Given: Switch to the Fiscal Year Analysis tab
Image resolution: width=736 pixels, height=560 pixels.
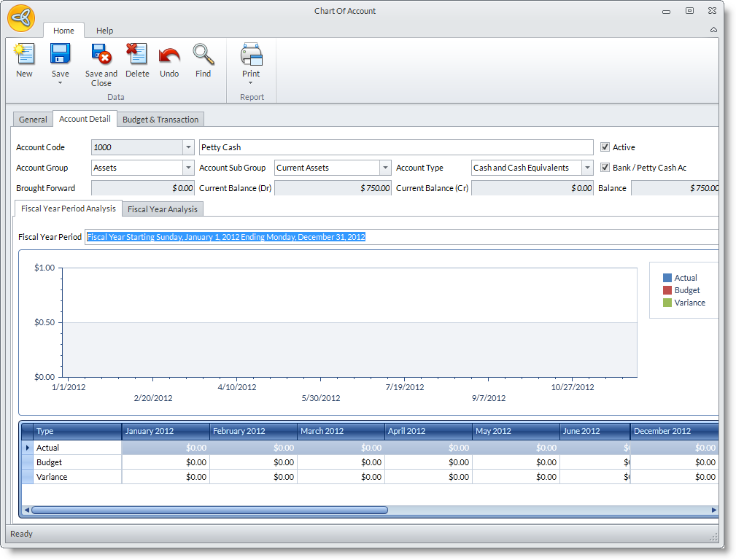Looking at the screenshot, I should 163,209.
